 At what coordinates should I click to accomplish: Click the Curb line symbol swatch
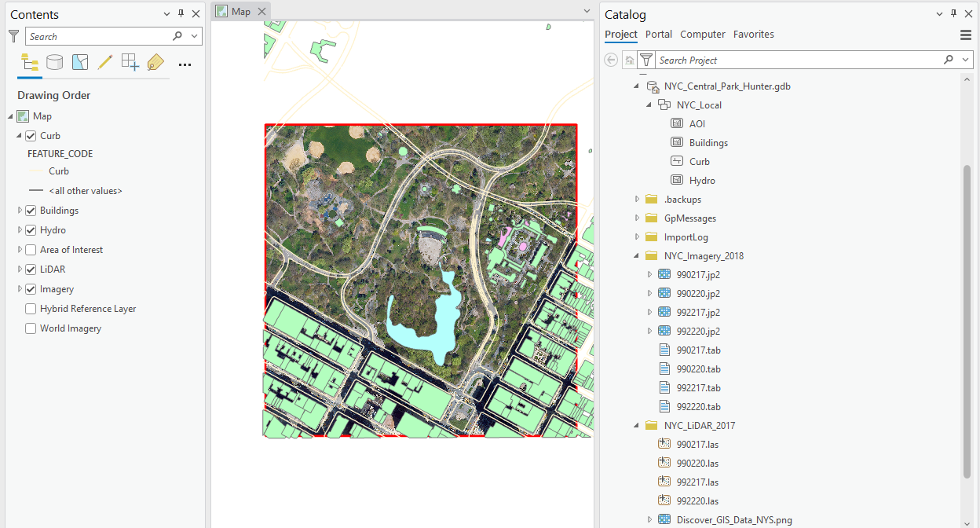click(x=36, y=171)
